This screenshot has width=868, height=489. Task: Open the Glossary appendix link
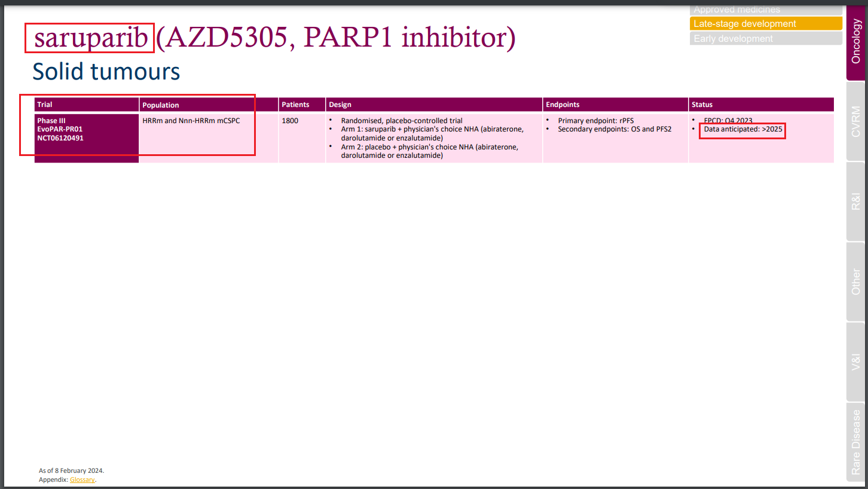pos(82,479)
